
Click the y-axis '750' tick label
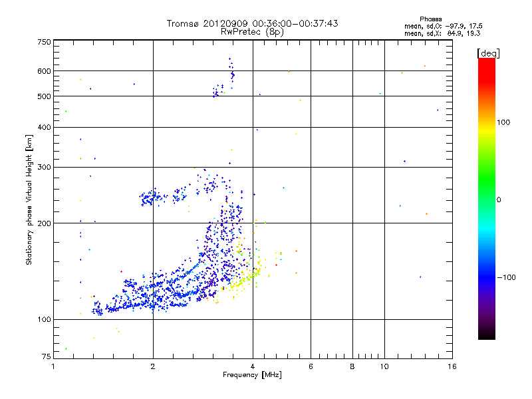44,42
